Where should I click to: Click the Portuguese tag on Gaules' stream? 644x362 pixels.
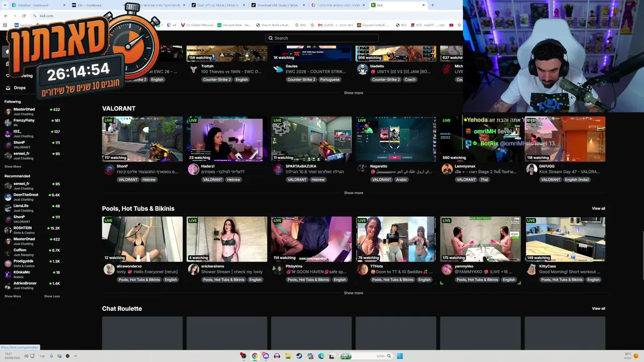(330, 79)
